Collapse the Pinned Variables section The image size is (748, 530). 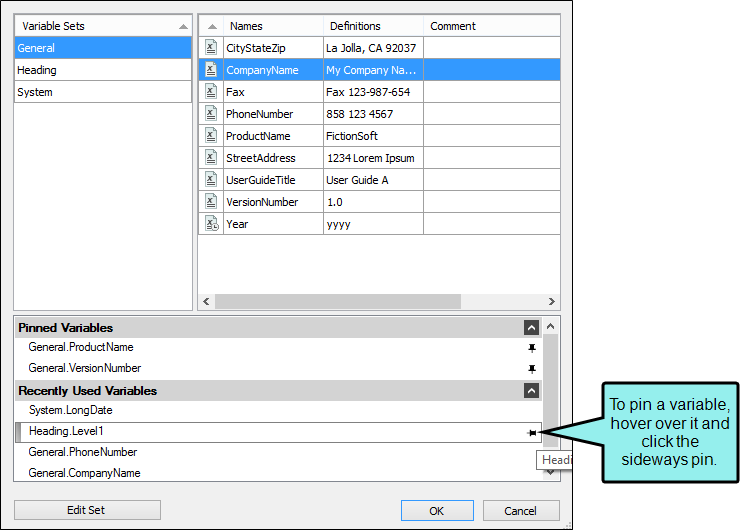(x=531, y=327)
